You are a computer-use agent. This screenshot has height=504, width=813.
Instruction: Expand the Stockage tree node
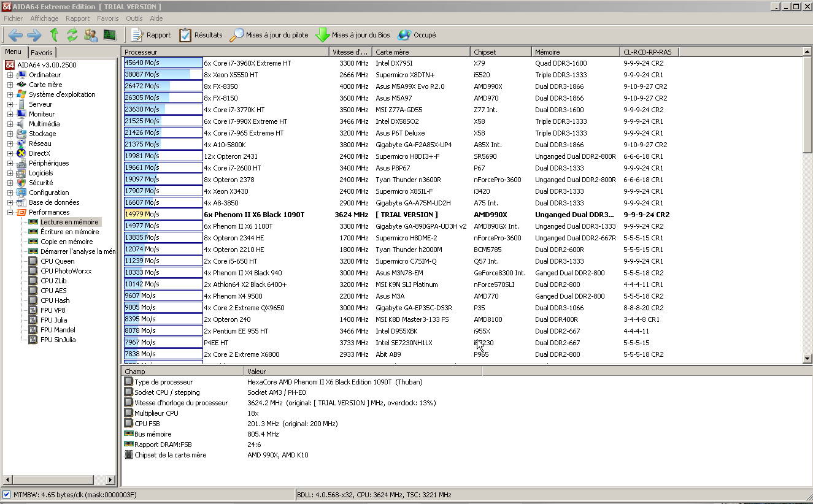pyautogui.click(x=10, y=134)
